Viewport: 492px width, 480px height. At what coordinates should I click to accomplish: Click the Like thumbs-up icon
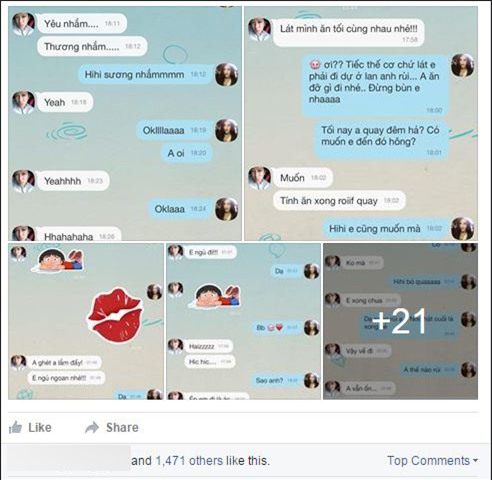pos(15,427)
